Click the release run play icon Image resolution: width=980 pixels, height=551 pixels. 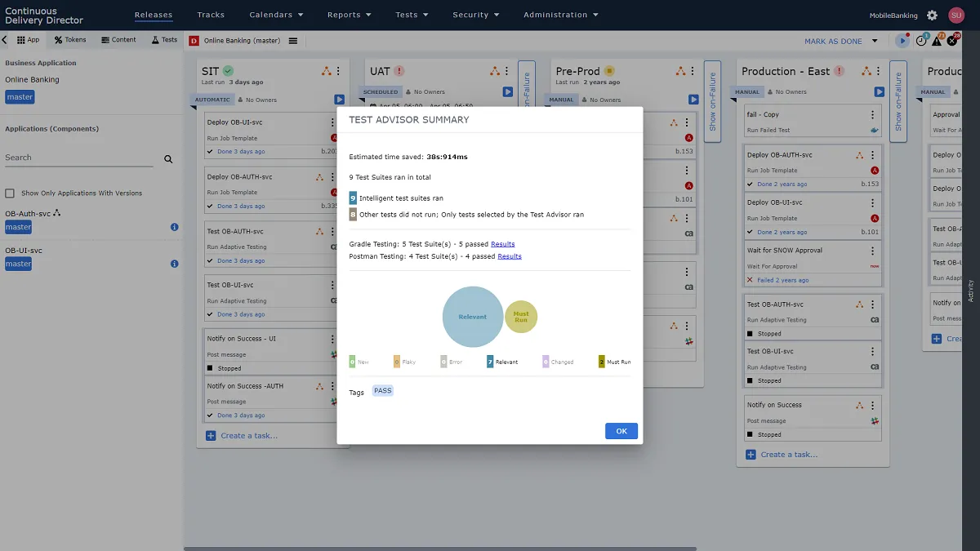pyautogui.click(x=902, y=41)
